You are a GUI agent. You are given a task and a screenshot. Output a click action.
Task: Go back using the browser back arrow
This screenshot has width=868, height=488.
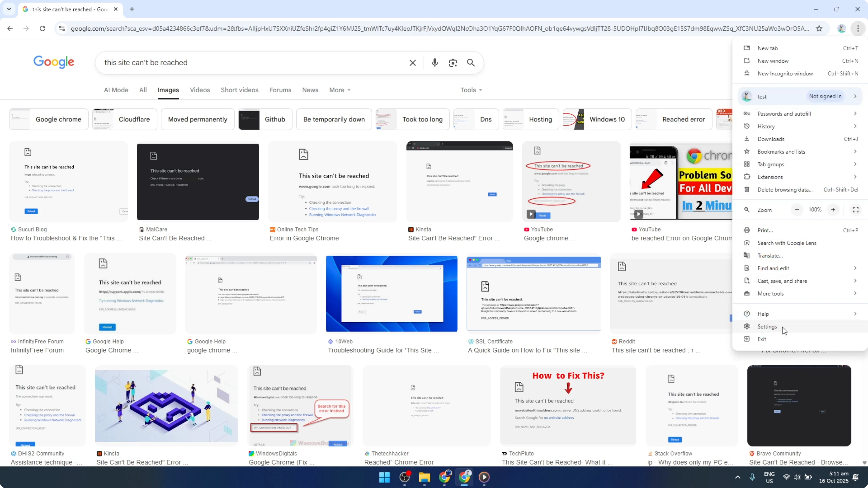click(10, 28)
